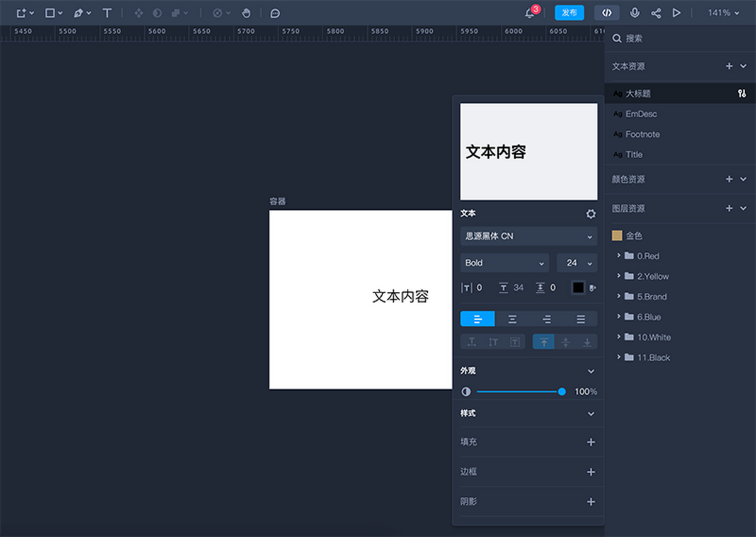This screenshot has height=537, width=756.
Task: Click the 发布 publish button
Action: [x=569, y=13]
